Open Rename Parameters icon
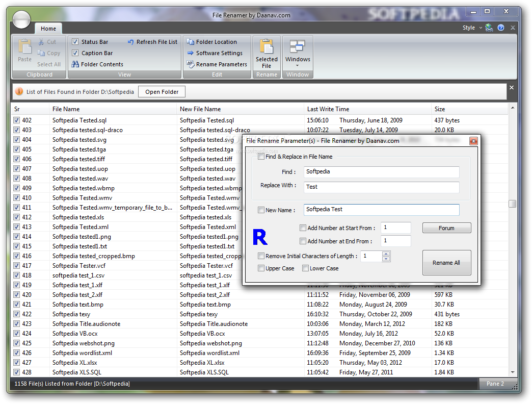Image resolution: width=532 pixels, height=404 pixels. point(191,64)
